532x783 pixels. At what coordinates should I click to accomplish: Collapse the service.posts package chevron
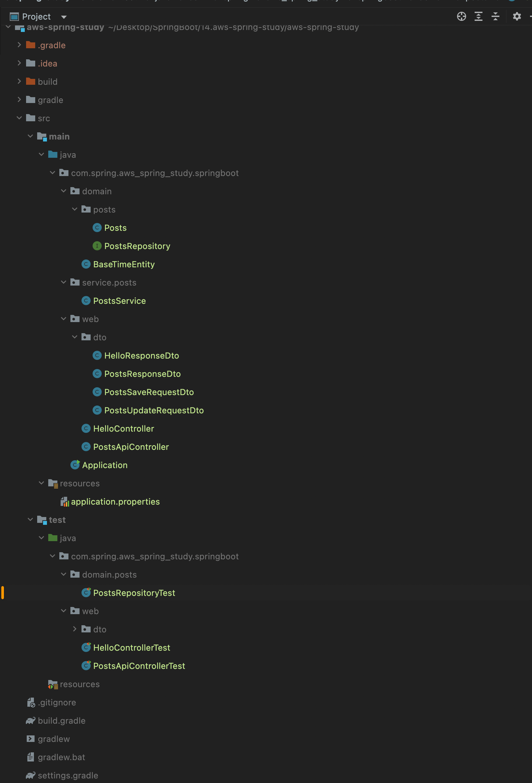coord(63,282)
